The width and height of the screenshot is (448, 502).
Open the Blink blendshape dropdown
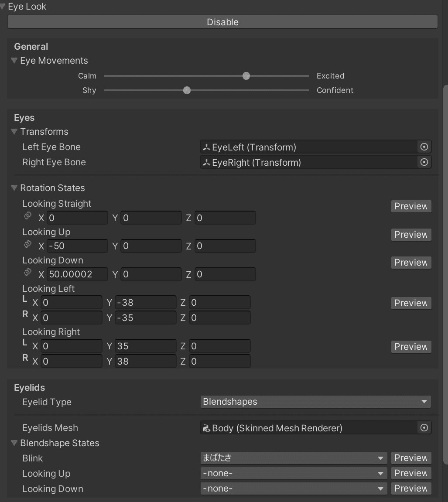coord(294,458)
